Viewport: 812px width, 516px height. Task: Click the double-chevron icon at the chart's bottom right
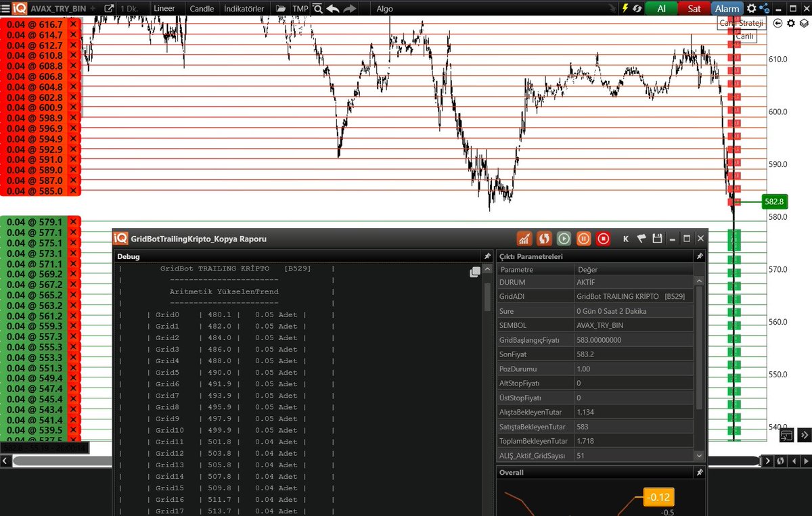pyautogui.click(x=805, y=435)
